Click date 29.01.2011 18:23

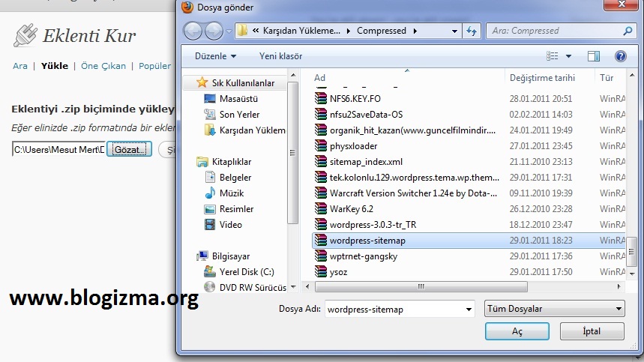(541, 241)
